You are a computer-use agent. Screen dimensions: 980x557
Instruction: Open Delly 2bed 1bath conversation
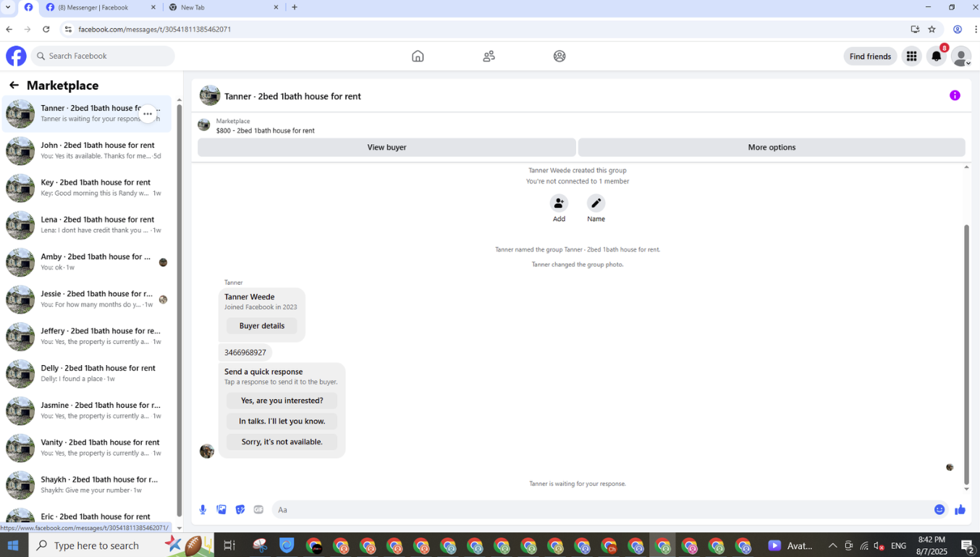coord(87,374)
